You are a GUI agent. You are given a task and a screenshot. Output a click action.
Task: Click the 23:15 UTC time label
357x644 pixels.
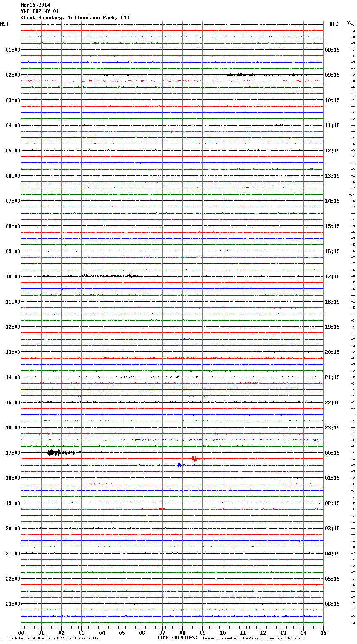(x=332, y=428)
